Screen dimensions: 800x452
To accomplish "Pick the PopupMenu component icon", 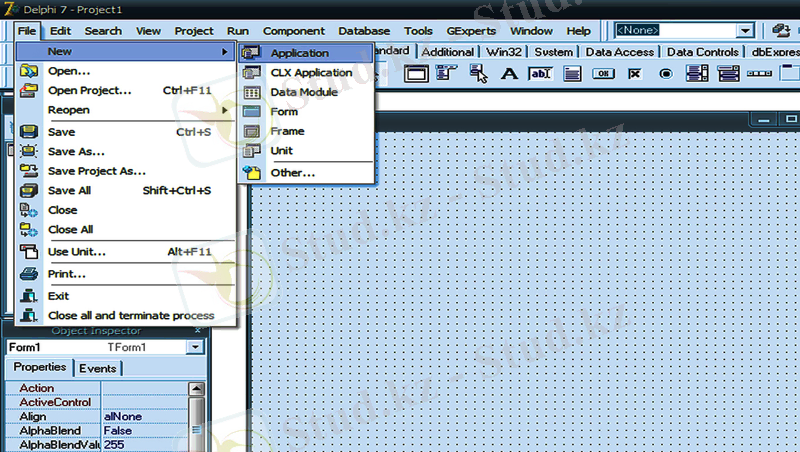I will click(x=478, y=73).
